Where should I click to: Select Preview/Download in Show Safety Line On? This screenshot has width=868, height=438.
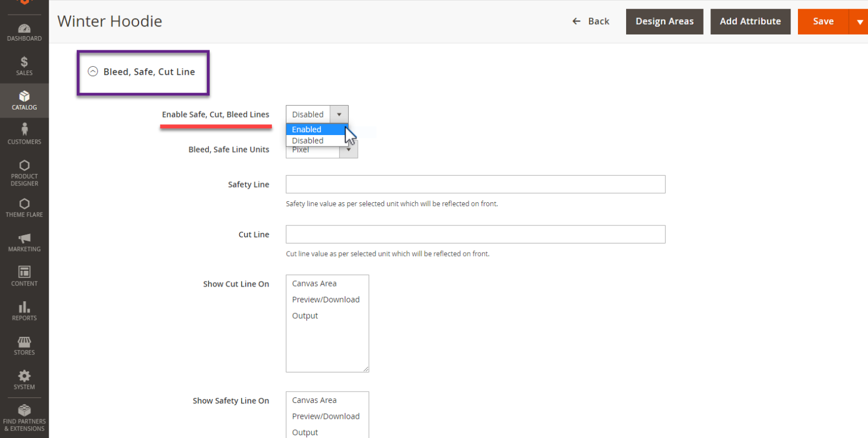[325, 417]
